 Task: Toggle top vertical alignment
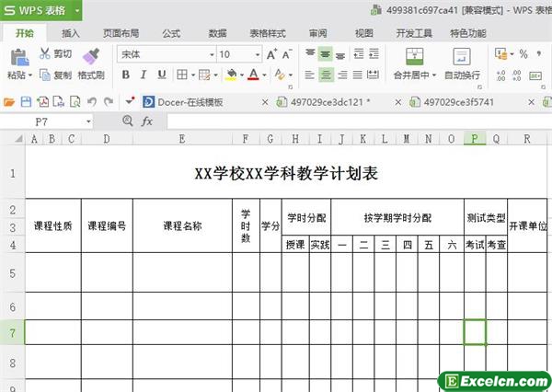[310, 54]
